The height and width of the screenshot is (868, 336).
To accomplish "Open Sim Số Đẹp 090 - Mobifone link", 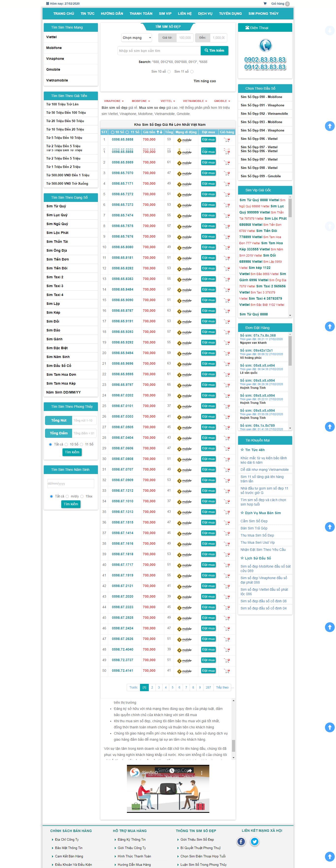I will [x=262, y=97].
